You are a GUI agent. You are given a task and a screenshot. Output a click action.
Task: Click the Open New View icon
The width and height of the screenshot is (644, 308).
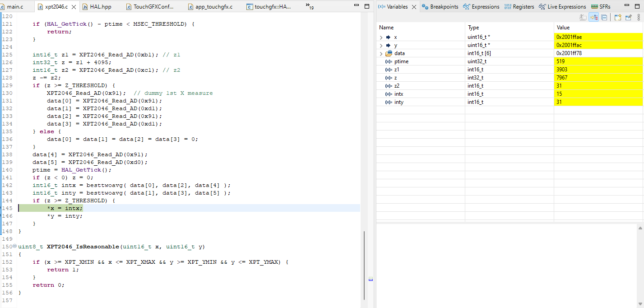pyautogui.click(x=618, y=18)
